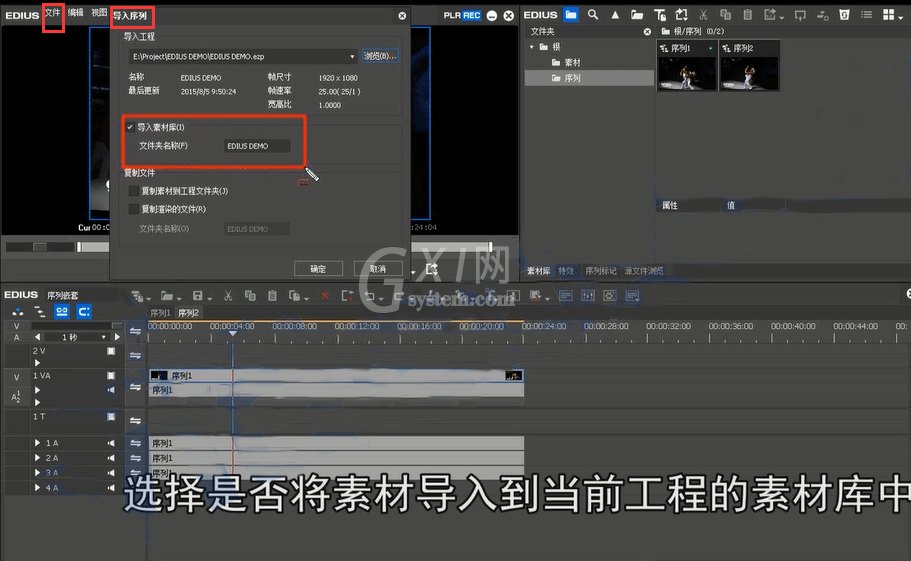Toggle ripple mode icon
Viewport: 911px width, 561px height.
40,312
